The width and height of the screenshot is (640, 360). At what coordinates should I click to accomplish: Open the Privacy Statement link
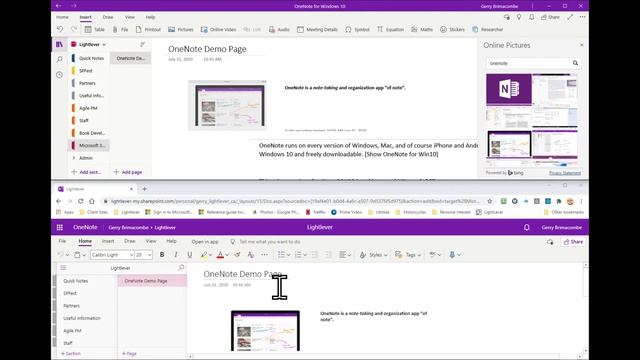[565, 173]
